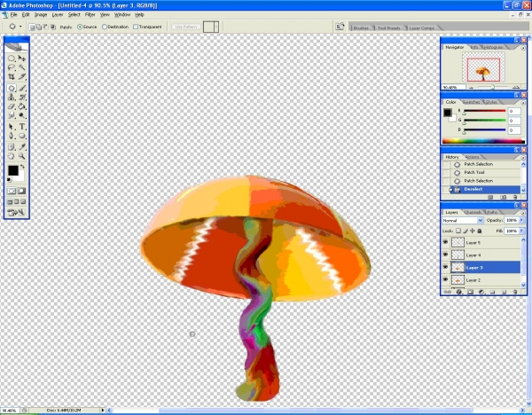Select Destination radio button for Patch
532x415 pixels.
click(105, 27)
